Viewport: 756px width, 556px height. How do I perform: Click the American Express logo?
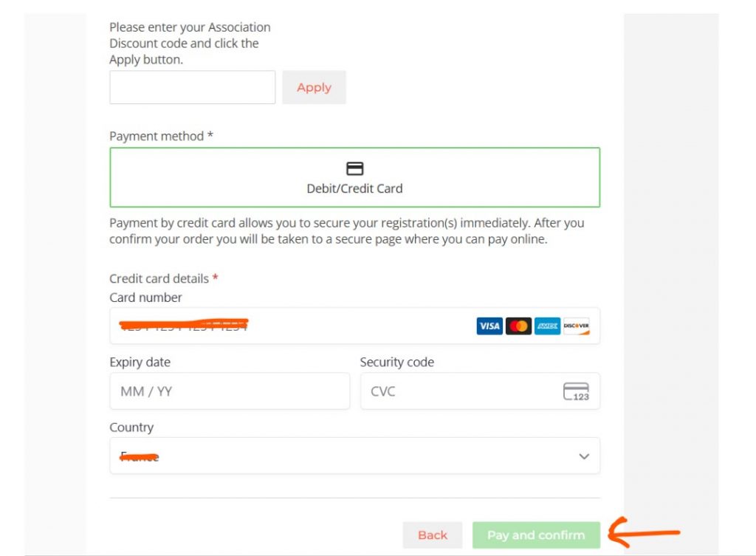pyautogui.click(x=547, y=326)
